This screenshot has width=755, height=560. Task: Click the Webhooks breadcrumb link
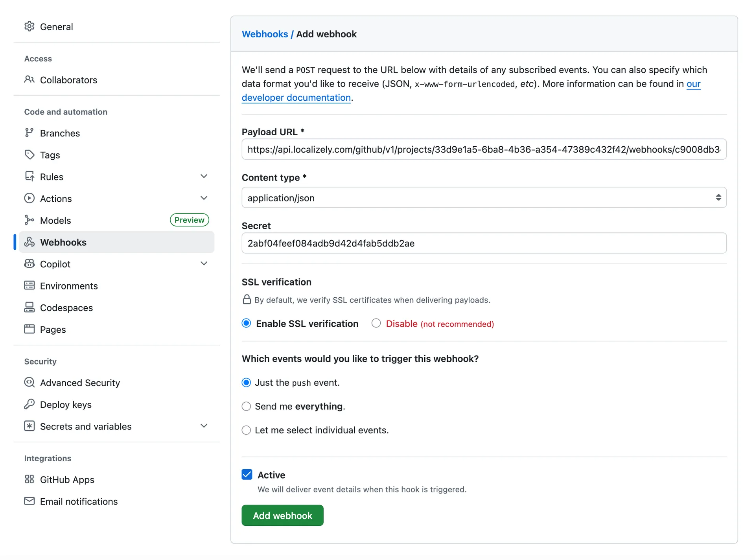(x=265, y=34)
